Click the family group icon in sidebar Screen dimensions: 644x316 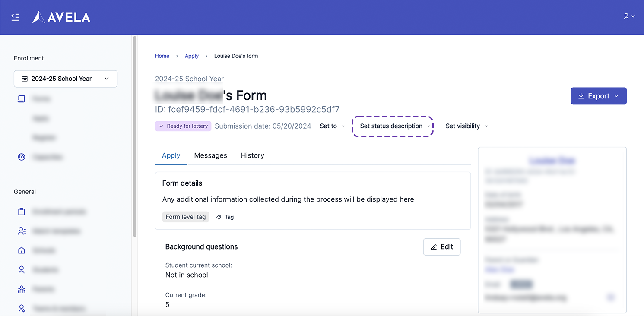[x=22, y=289]
